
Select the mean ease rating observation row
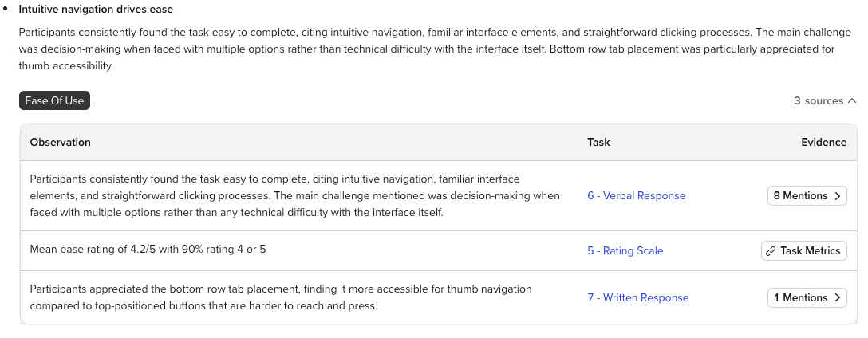click(x=148, y=250)
